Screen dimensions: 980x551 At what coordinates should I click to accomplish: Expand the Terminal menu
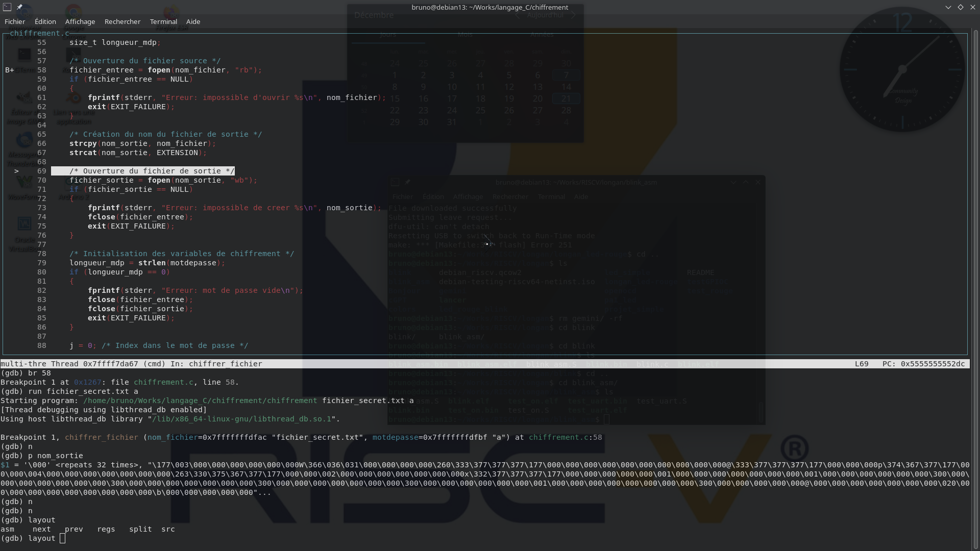(x=163, y=21)
